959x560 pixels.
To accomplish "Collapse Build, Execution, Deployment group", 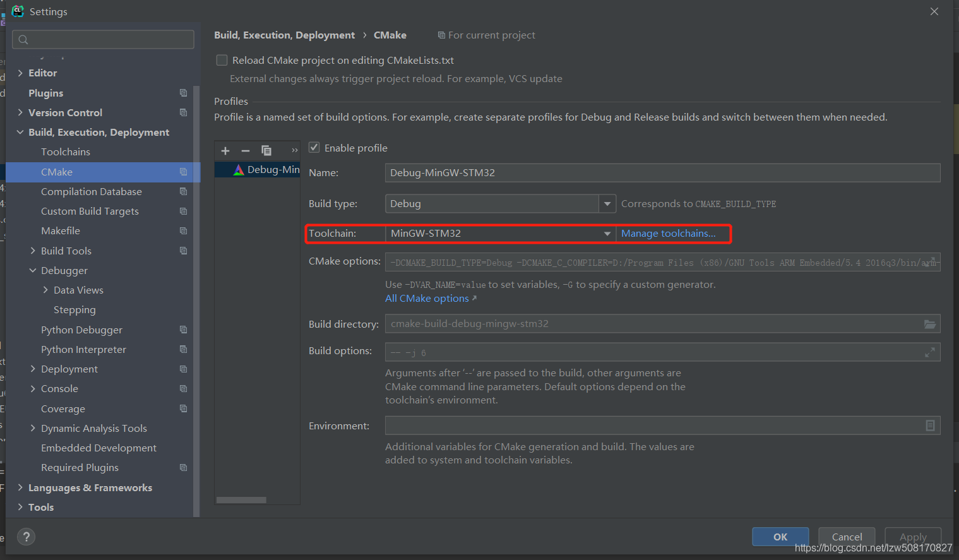I will point(20,132).
